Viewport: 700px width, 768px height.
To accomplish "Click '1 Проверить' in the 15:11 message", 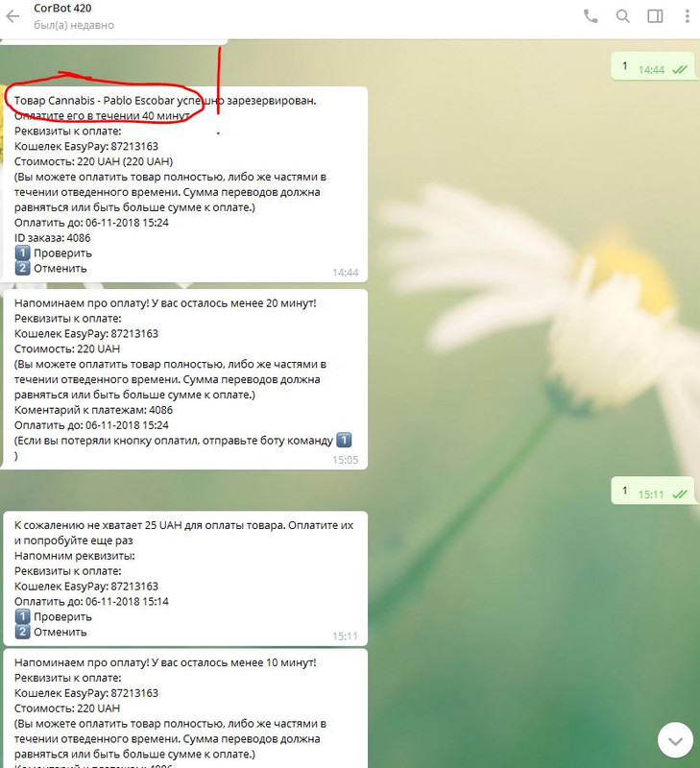I will [53, 616].
